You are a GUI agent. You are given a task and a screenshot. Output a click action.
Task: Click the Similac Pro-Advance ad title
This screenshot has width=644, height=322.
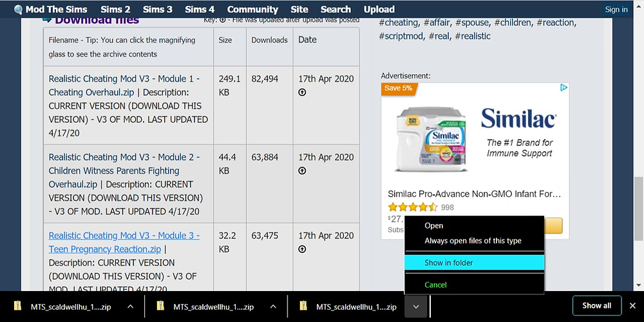(475, 194)
